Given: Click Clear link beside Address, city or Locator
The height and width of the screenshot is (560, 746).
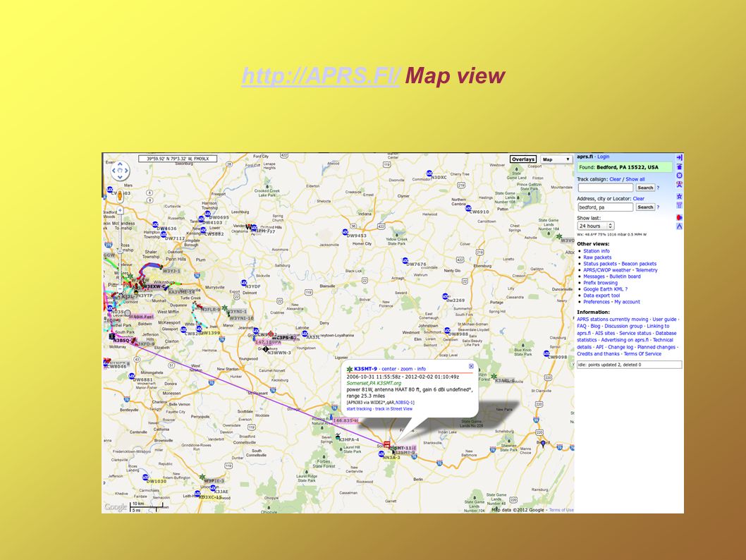Looking at the screenshot, I should point(639,199).
